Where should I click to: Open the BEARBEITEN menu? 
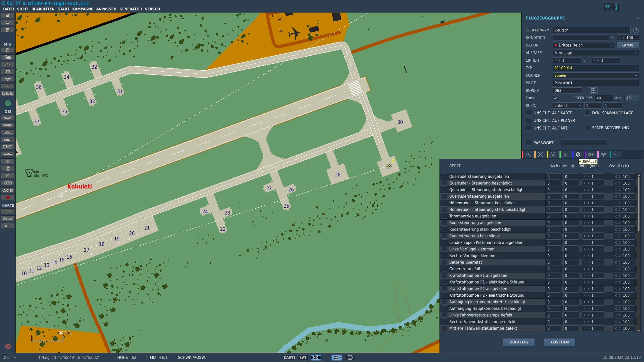(x=43, y=9)
